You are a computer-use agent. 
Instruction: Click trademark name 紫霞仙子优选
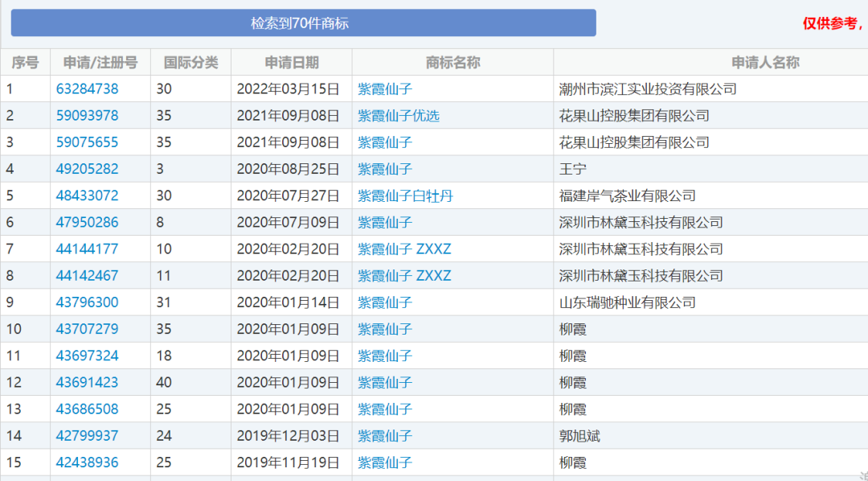tap(399, 115)
